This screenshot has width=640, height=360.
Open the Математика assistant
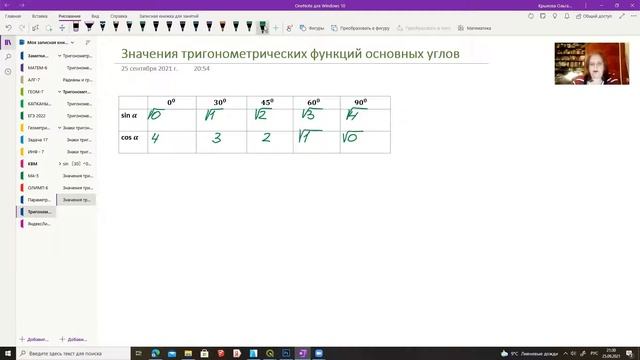coord(474,28)
